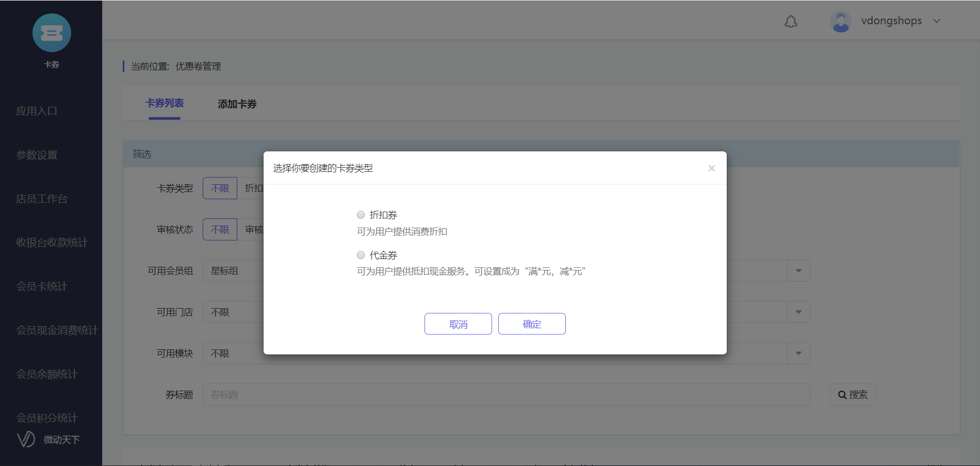The width and height of the screenshot is (980, 466).
Task: Click the 卡券 ticket logo icon
Action: tap(52, 33)
